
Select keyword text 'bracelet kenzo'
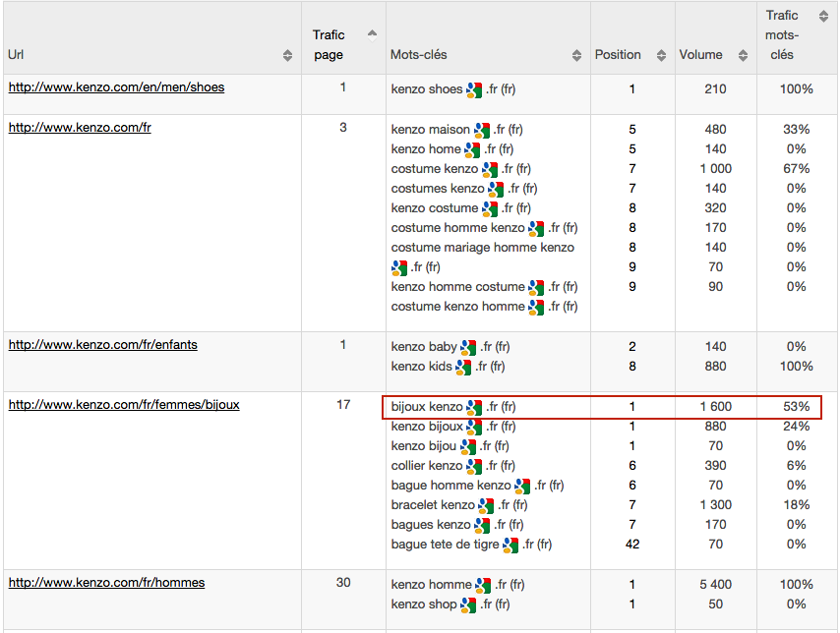(x=433, y=505)
